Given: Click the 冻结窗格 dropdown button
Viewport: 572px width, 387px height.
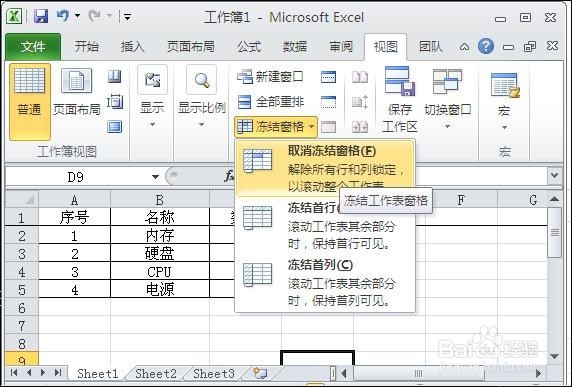Looking at the screenshot, I should (276, 127).
